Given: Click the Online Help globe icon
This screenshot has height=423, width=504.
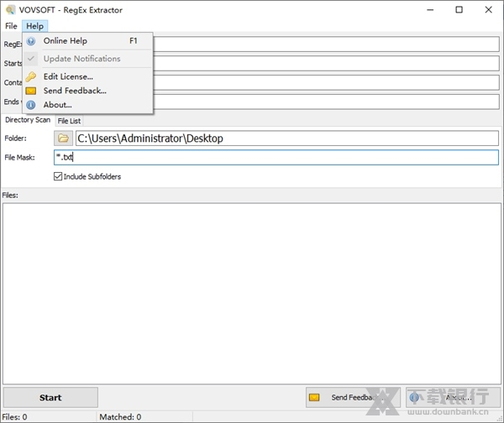Looking at the screenshot, I should [31, 40].
